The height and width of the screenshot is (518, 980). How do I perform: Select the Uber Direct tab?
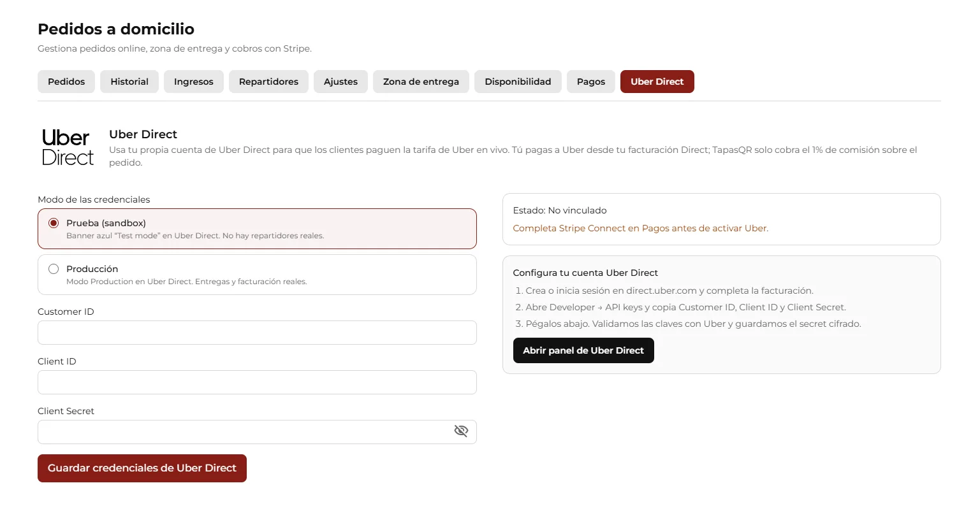point(657,82)
